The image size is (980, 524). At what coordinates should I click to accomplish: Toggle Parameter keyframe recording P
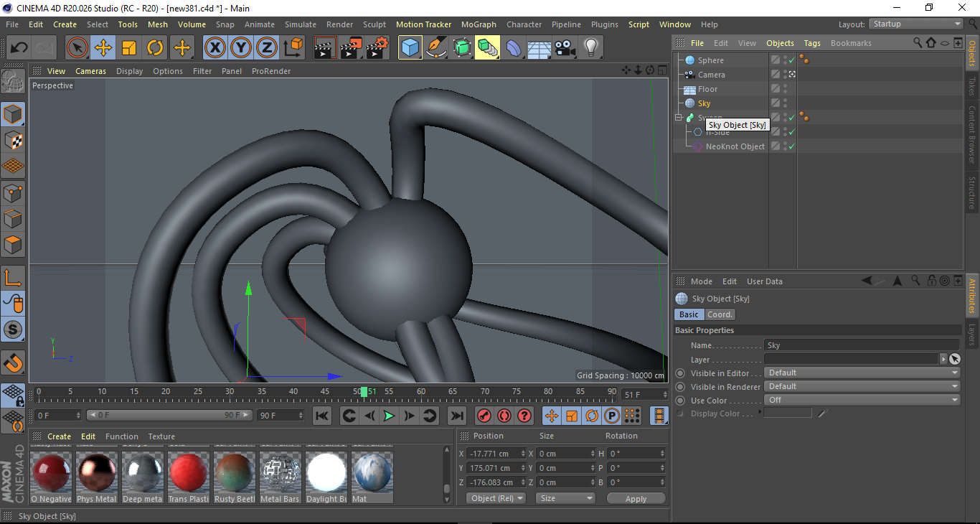coord(612,416)
